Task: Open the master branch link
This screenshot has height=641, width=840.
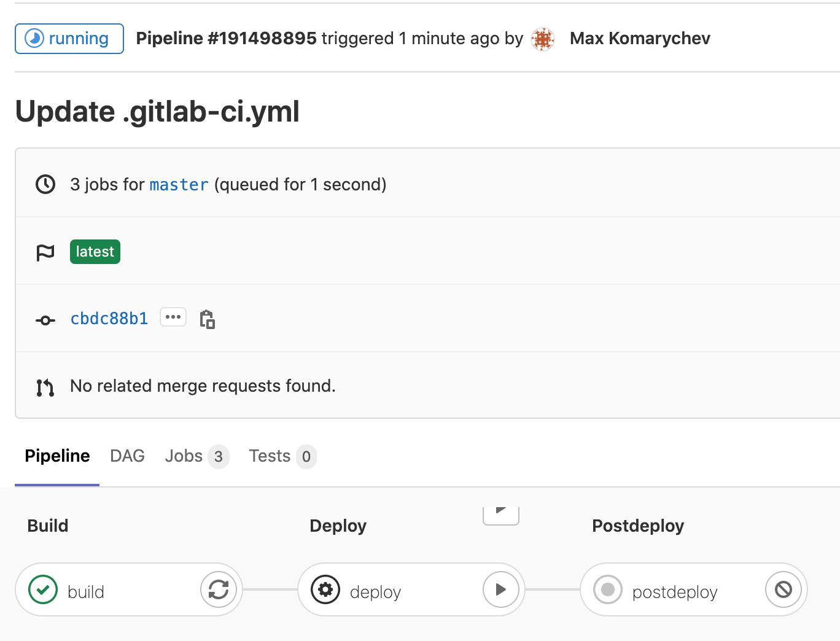Action: pyautogui.click(x=179, y=185)
